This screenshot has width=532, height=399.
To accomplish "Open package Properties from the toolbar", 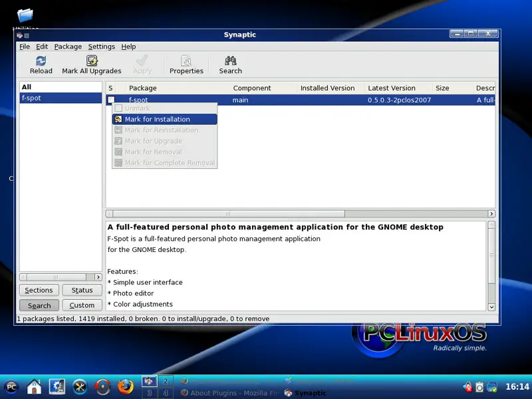I will pos(186,65).
